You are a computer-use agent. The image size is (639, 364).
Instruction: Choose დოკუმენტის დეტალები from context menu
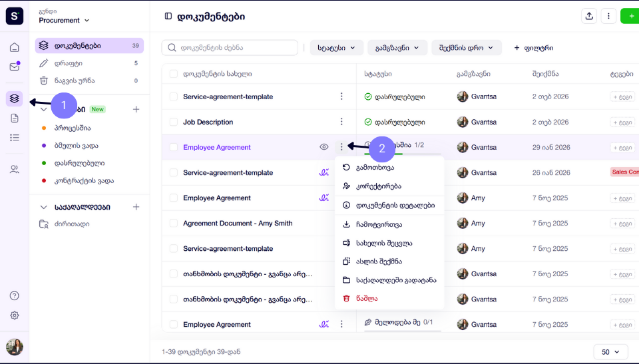pyautogui.click(x=389, y=206)
